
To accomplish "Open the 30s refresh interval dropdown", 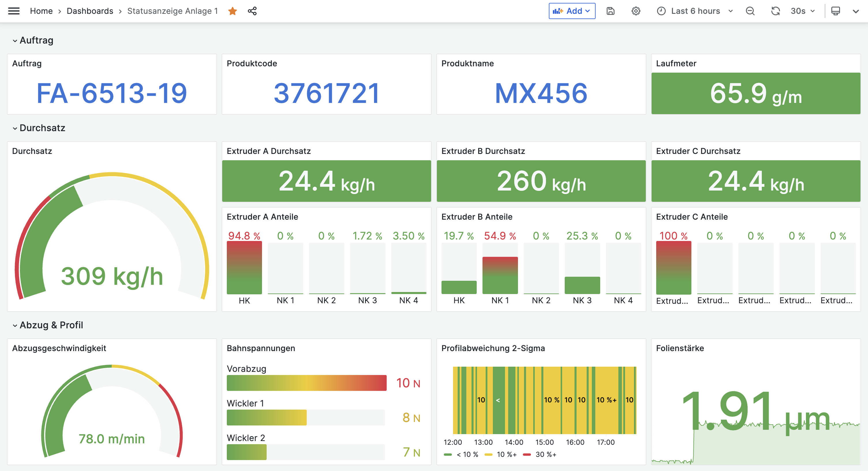I will tap(802, 11).
